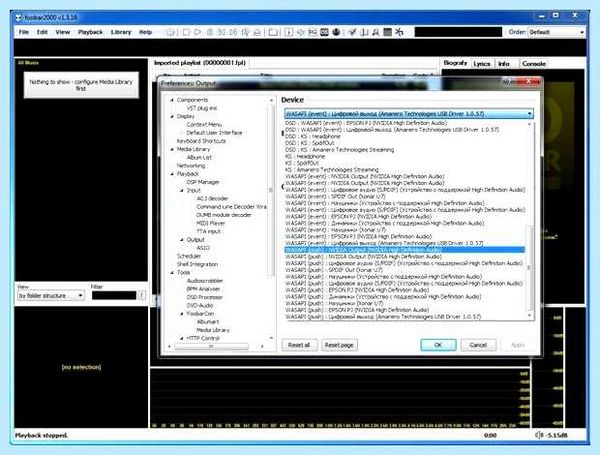
Task: Select the Keyboard Shortcuts tree item
Action: coord(201,141)
